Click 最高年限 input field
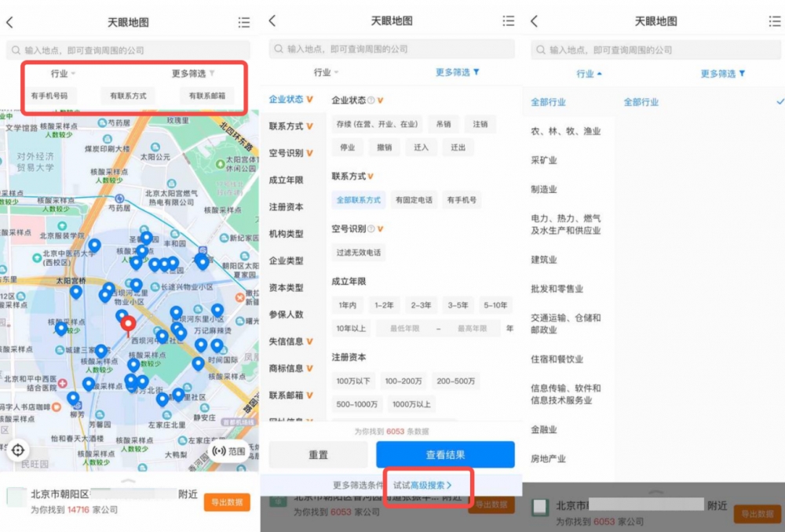This screenshot has width=785, height=532. [x=472, y=329]
